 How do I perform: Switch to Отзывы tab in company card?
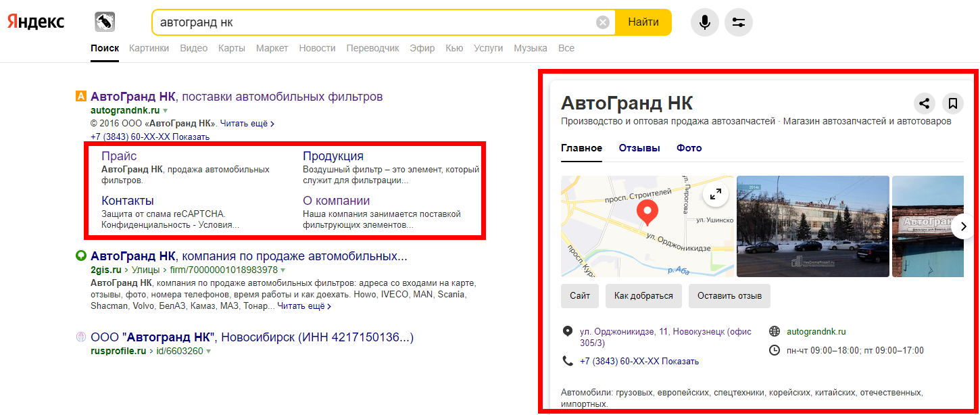coord(639,148)
